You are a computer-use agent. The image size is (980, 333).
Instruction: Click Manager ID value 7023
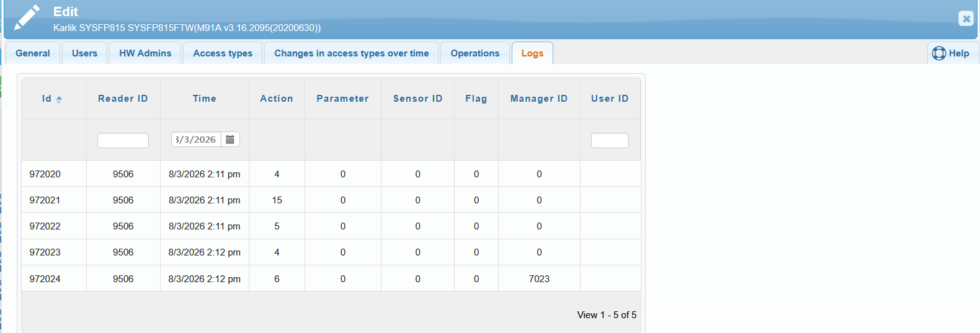(539, 279)
